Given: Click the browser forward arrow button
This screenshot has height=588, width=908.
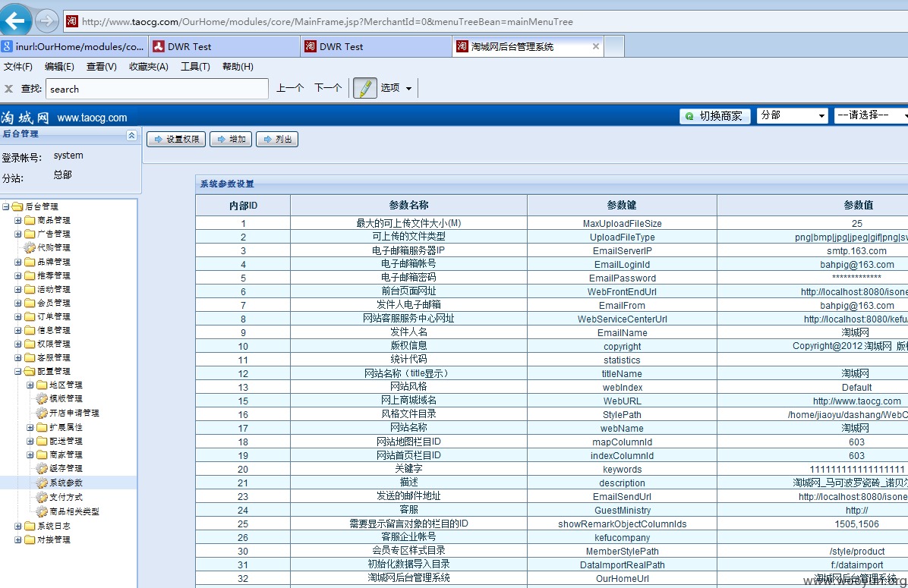Looking at the screenshot, I should coord(47,21).
